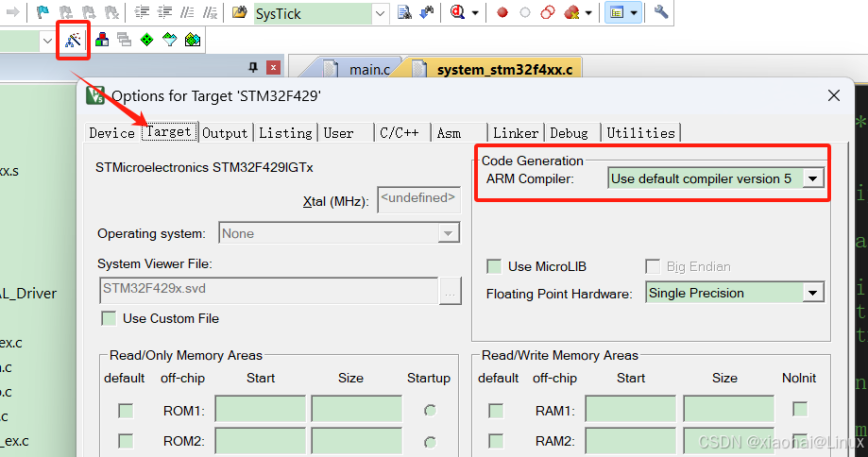
Task: Open Operating system dropdown
Action: pyautogui.click(x=448, y=233)
